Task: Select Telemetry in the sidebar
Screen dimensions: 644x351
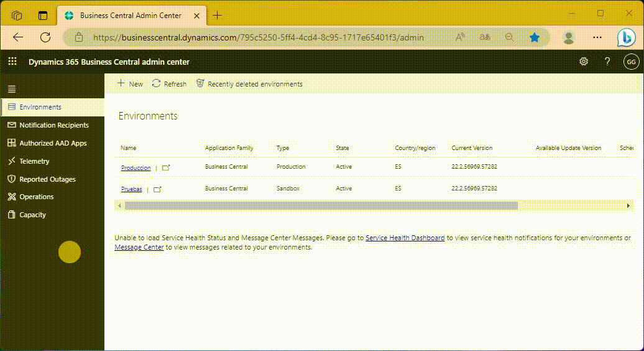Action: [x=34, y=161]
